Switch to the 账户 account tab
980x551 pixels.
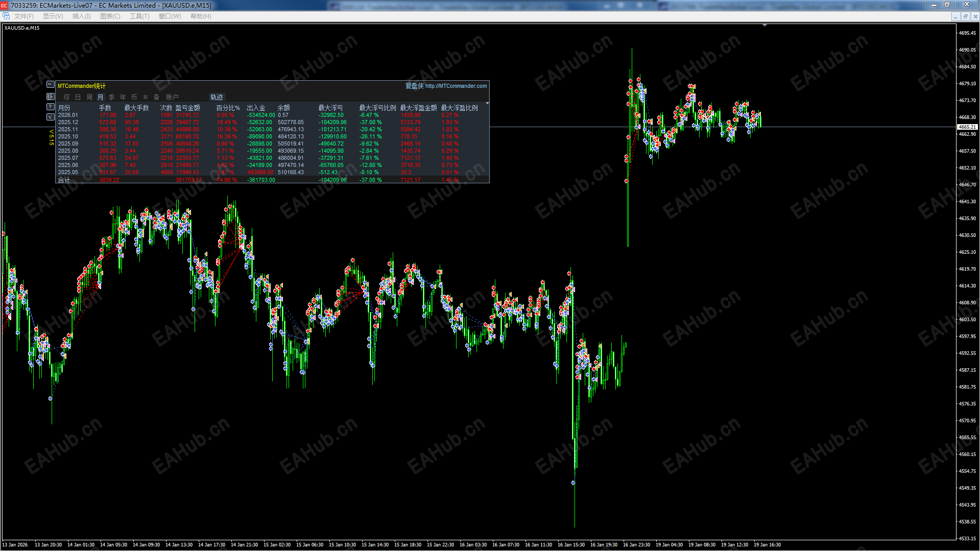pos(172,97)
